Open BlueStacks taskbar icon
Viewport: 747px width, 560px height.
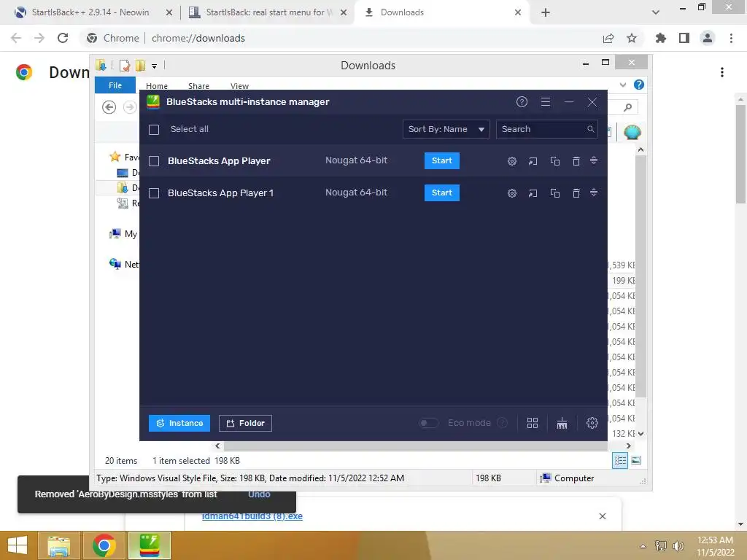(149, 545)
